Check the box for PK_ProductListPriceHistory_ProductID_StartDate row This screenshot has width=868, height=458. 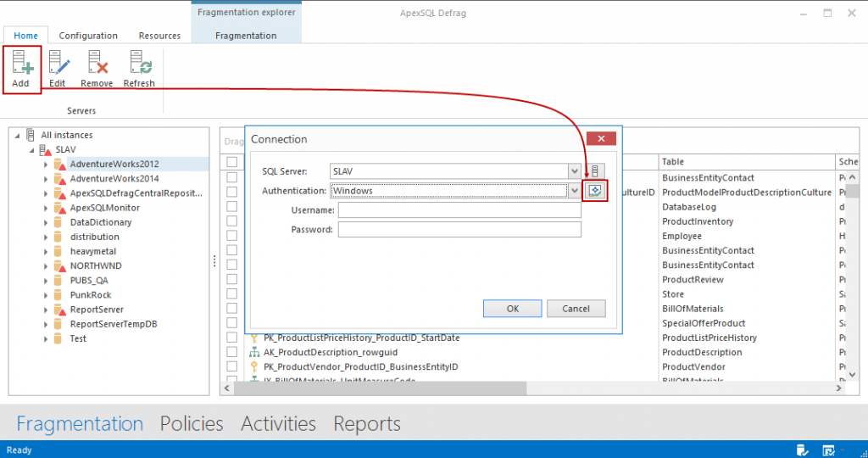[x=232, y=338]
